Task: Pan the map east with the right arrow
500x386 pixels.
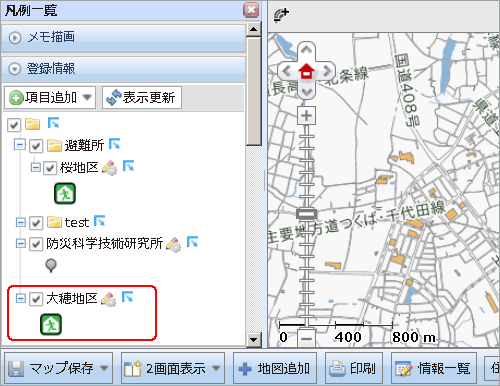Action: click(x=327, y=71)
